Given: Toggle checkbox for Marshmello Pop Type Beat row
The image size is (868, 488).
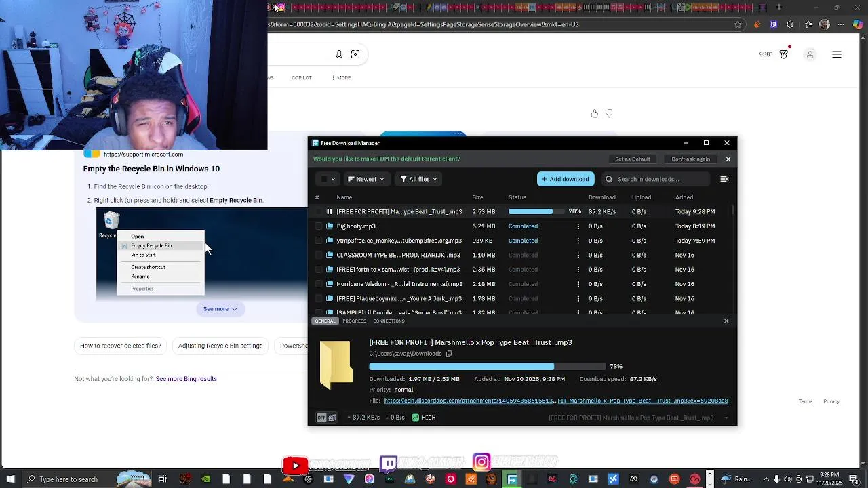Looking at the screenshot, I should pyautogui.click(x=319, y=211).
